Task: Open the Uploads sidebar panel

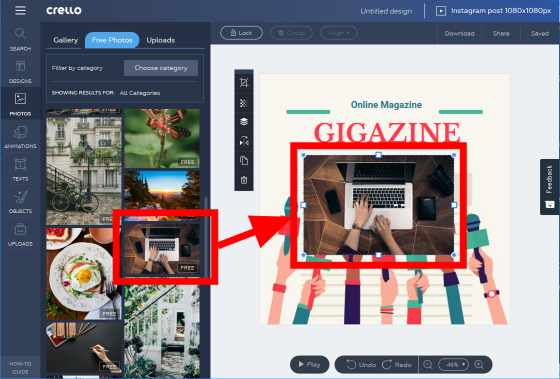Action: [x=20, y=235]
